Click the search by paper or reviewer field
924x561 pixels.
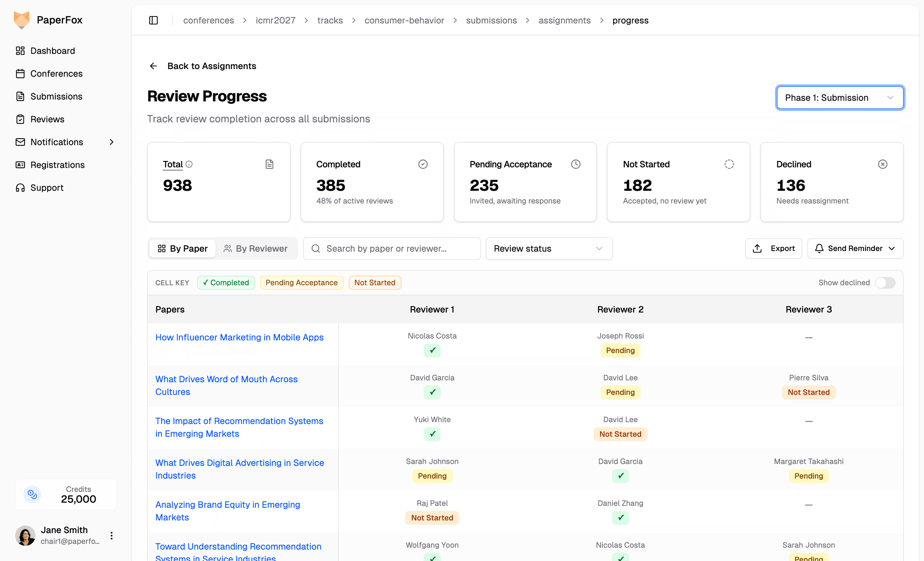pos(392,248)
